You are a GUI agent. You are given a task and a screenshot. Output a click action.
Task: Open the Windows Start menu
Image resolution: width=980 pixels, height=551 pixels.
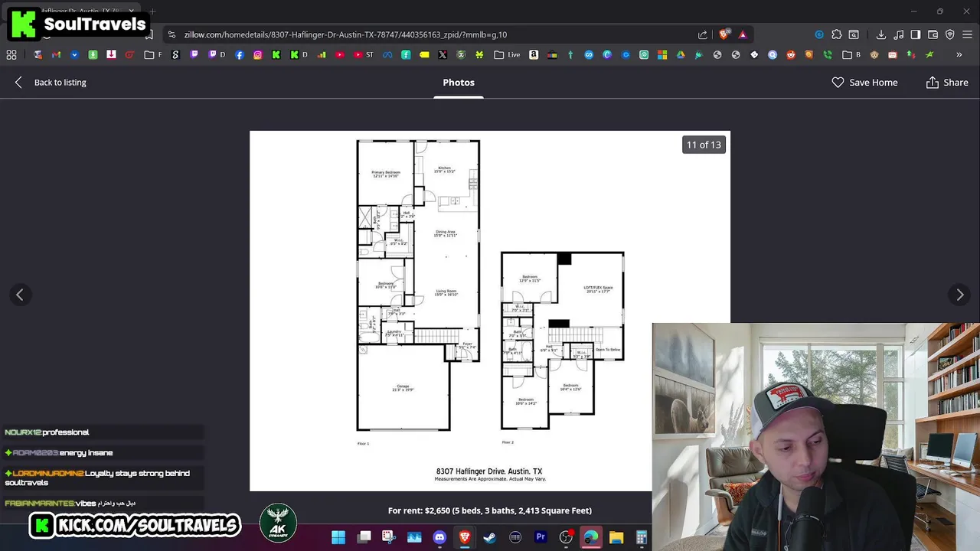(x=338, y=537)
